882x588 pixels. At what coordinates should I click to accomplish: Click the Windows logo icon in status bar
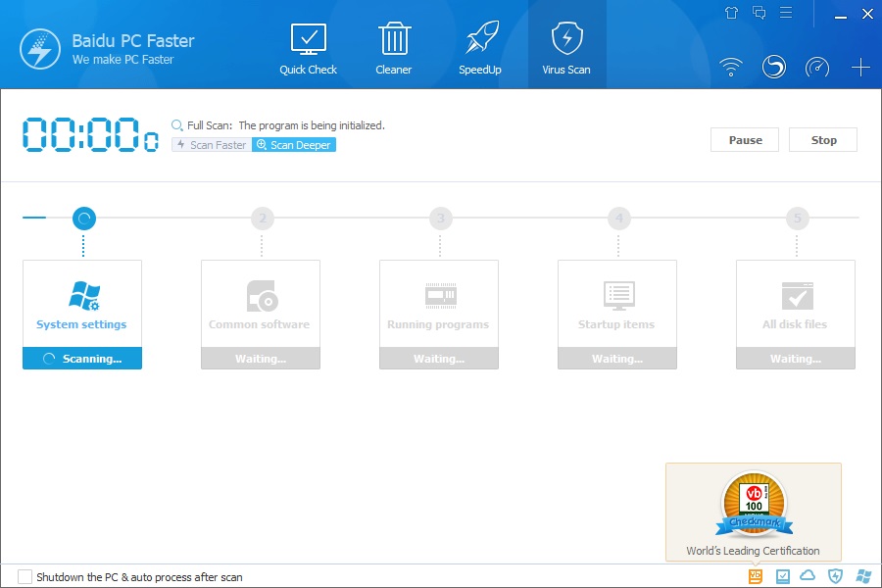tap(861, 575)
